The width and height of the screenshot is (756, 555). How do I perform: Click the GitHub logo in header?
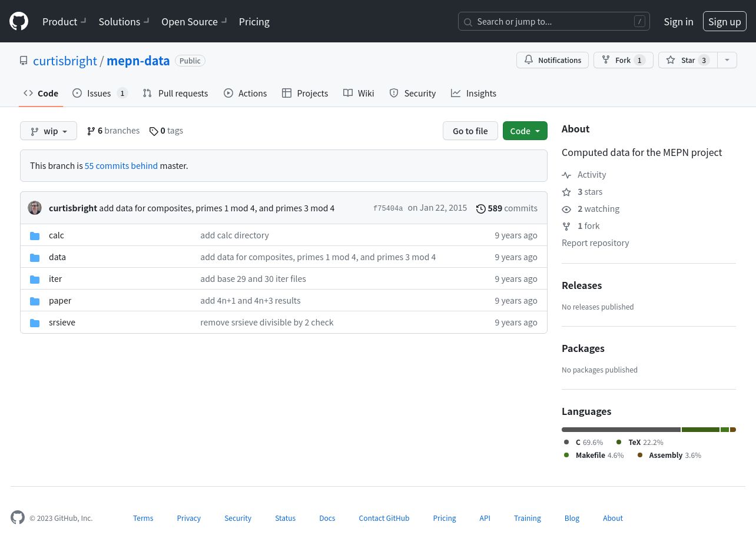(19, 21)
